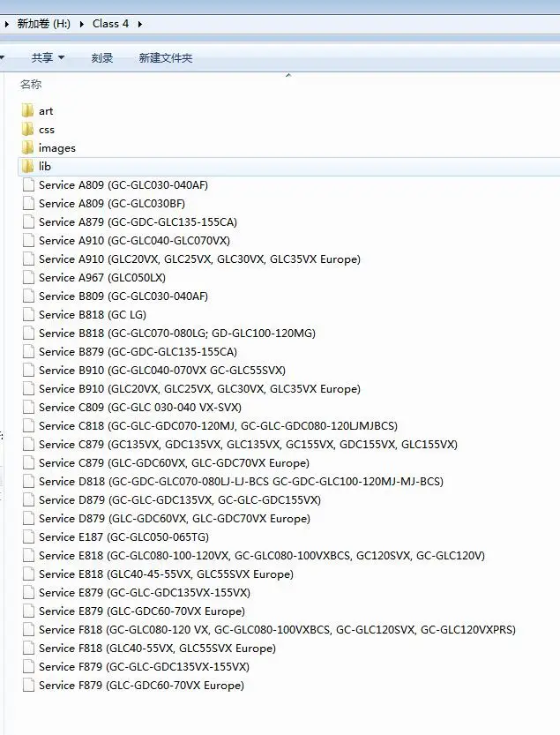The width and height of the screenshot is (560, 735).
Task: Click file icon for Service A879 (GC-GDC-GLC135-155CA)
Action: click(28, 221)
